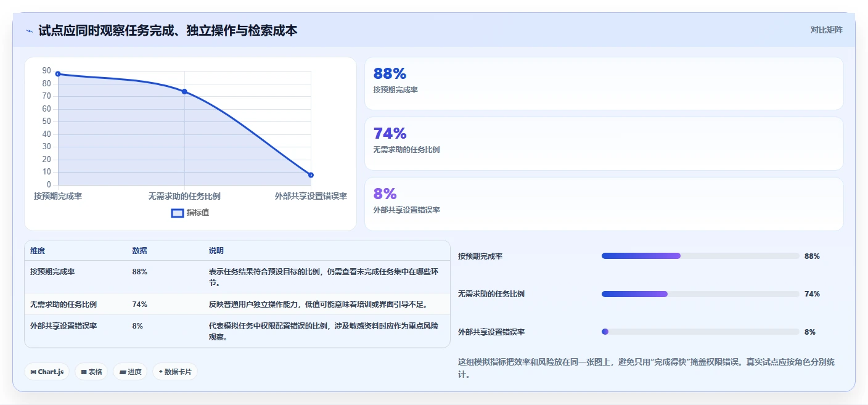The height and width of the screenshot is (405, 868).
Task: Click the 按预期完成率 progress bar
Action: coord(700,256)
